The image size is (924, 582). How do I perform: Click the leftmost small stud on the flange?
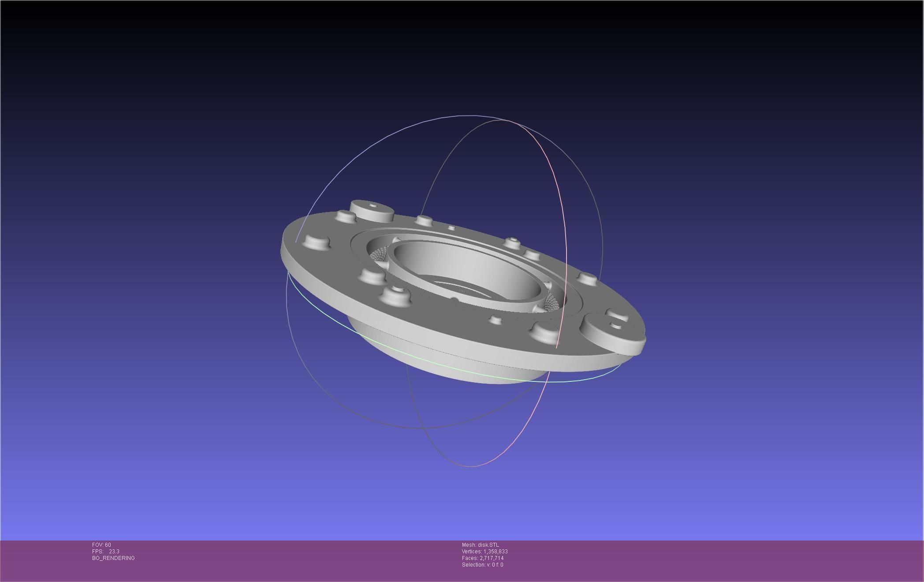[317, 242]
